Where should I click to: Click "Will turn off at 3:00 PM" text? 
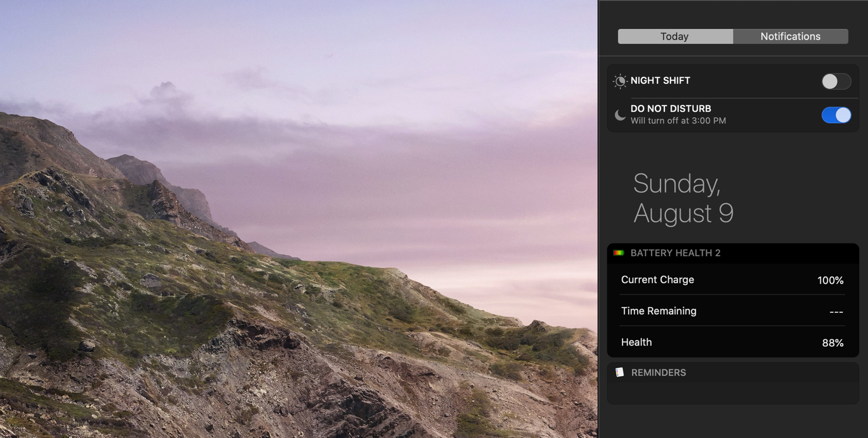tap(678, 121)
